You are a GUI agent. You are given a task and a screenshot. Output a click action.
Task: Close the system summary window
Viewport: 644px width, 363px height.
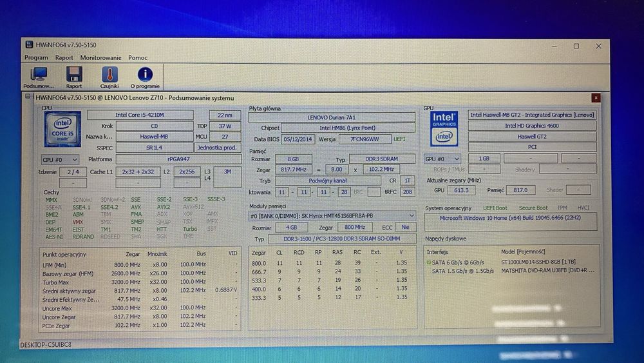point(596,98)
